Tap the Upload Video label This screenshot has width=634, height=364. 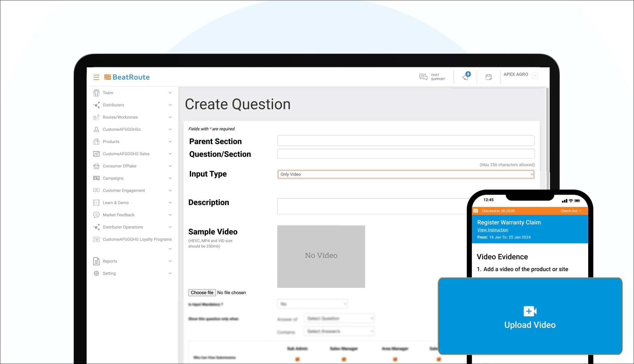coord(530,325)
